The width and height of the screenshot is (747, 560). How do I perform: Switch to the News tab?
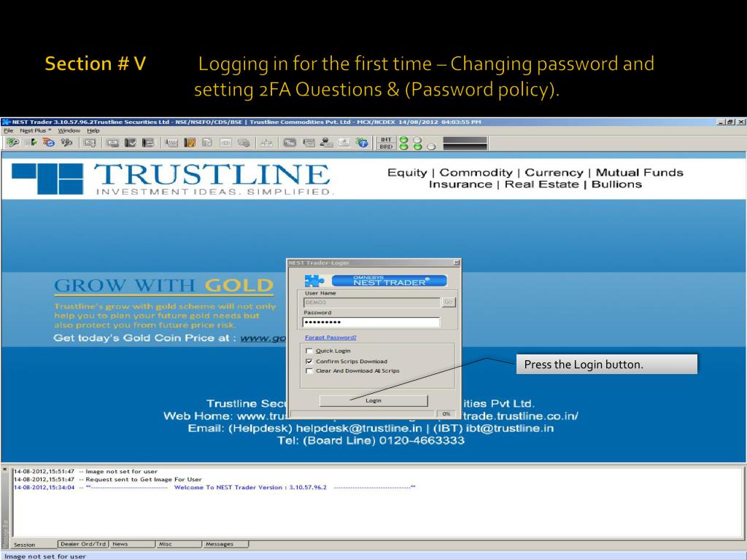click(x=133, y=544)
